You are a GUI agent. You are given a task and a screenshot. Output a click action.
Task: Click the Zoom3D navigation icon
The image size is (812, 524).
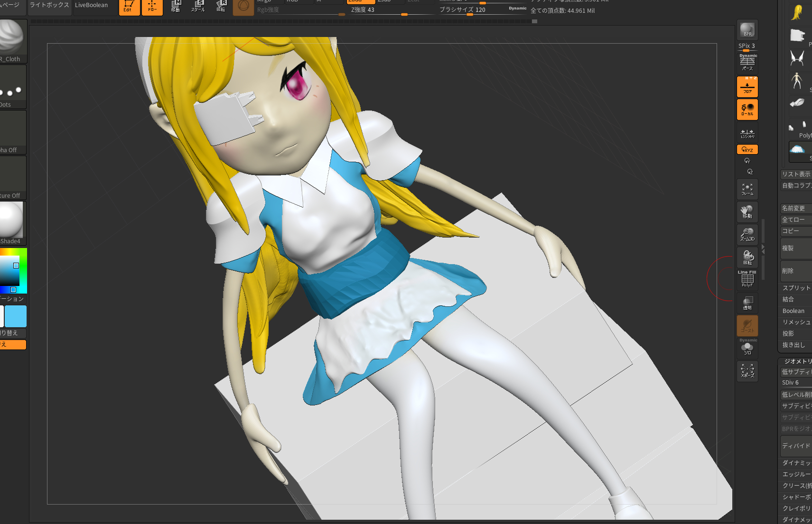point(747,235)
